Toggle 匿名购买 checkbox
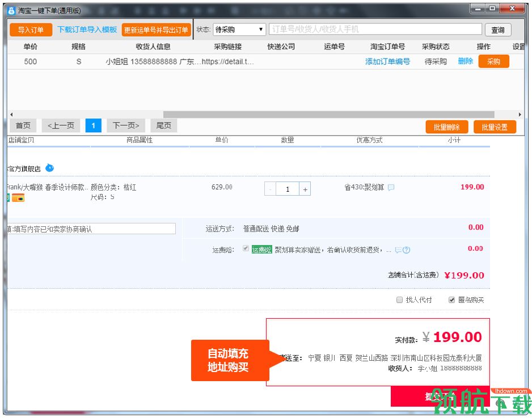532x418 pixels. [x=451, y=299]
